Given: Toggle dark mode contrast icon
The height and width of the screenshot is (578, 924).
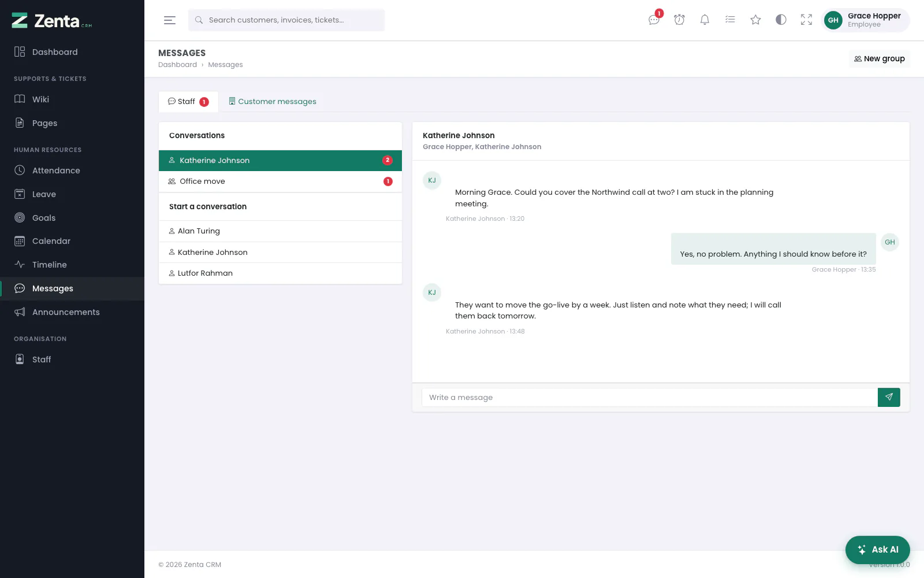Looking at the screenshot, I should click(781, 20).
